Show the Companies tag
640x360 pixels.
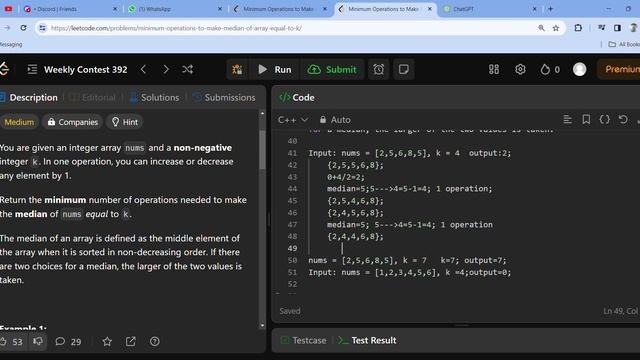click(x=73, y=122)
